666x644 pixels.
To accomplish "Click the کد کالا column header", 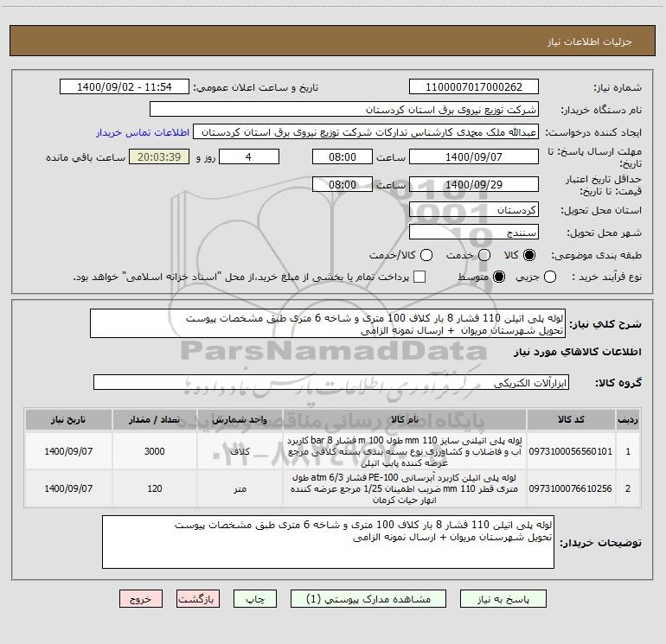I will coord(571,420).
